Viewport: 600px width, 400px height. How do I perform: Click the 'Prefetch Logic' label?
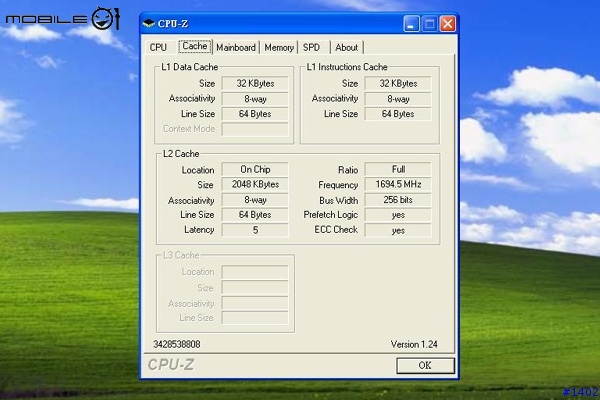tap(331, 215)
